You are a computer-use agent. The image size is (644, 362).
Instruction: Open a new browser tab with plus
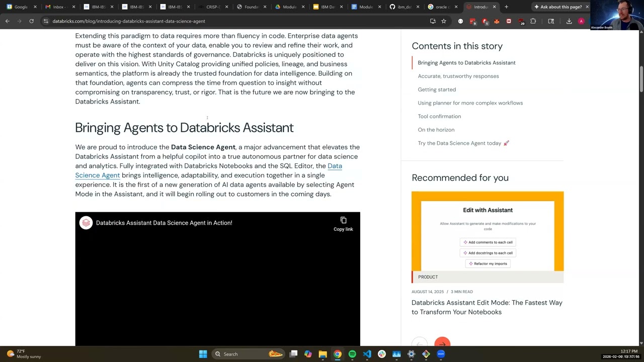pyautogui.click(x=506, y=7)
